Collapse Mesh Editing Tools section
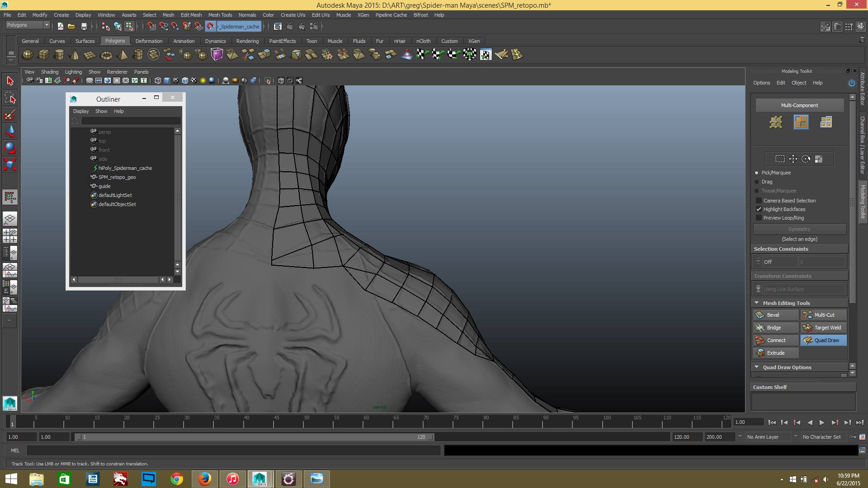868x488 pixels. pyautogui.click(x=757, y=303)
